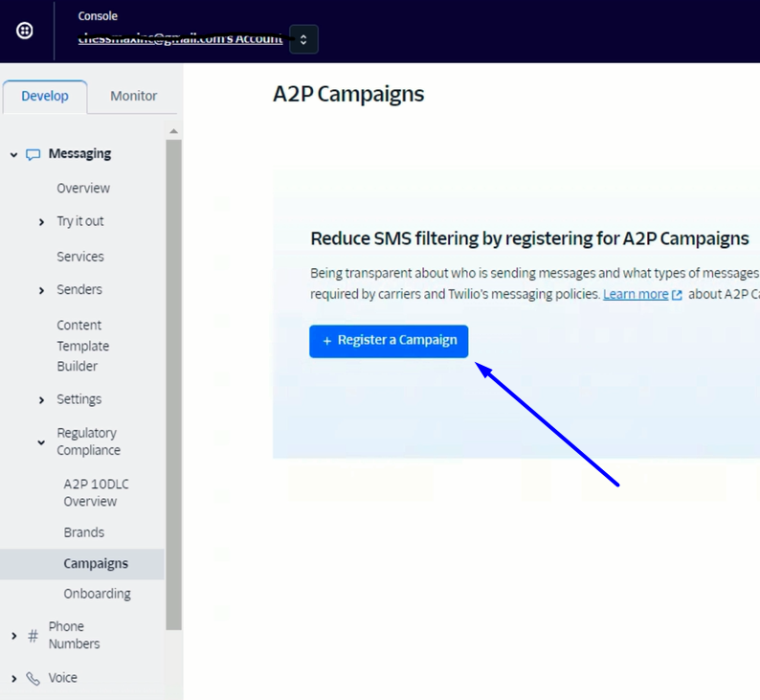Screen dimensions: 760x700
Task: Collapse the Regulatory Compliance section
Action: 41,442
